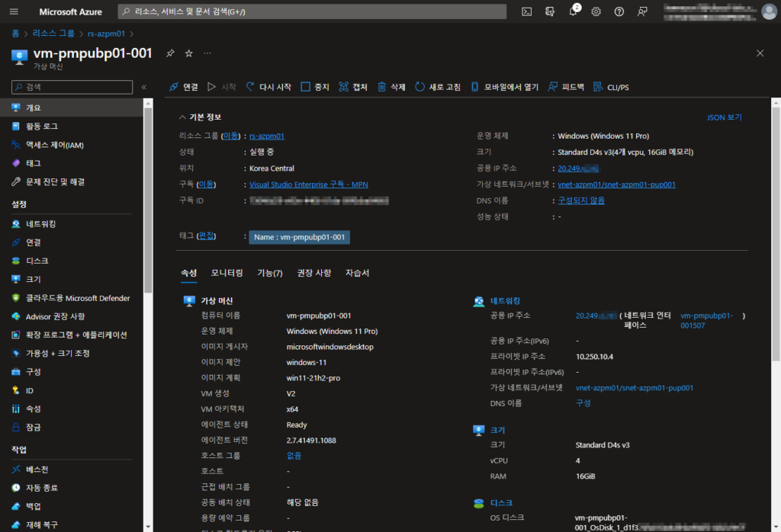
Task: Click the 편집 link next to 태그
Action: (x=206, y=236)
